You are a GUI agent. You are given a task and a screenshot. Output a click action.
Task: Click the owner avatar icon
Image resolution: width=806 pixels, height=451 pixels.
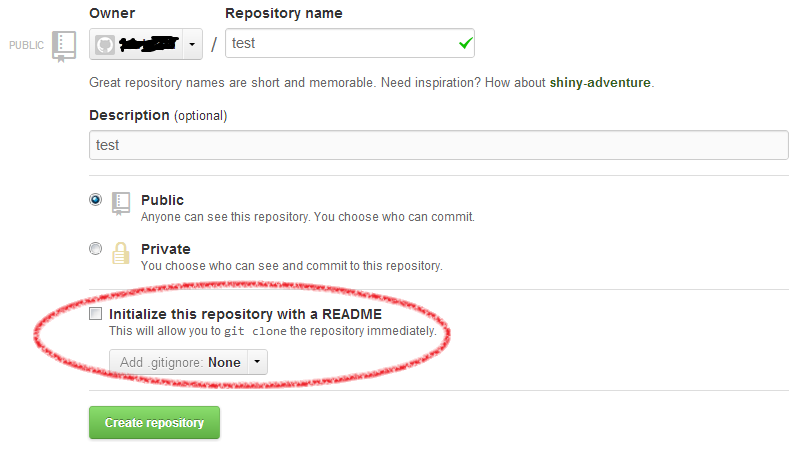tap(105, 45)
